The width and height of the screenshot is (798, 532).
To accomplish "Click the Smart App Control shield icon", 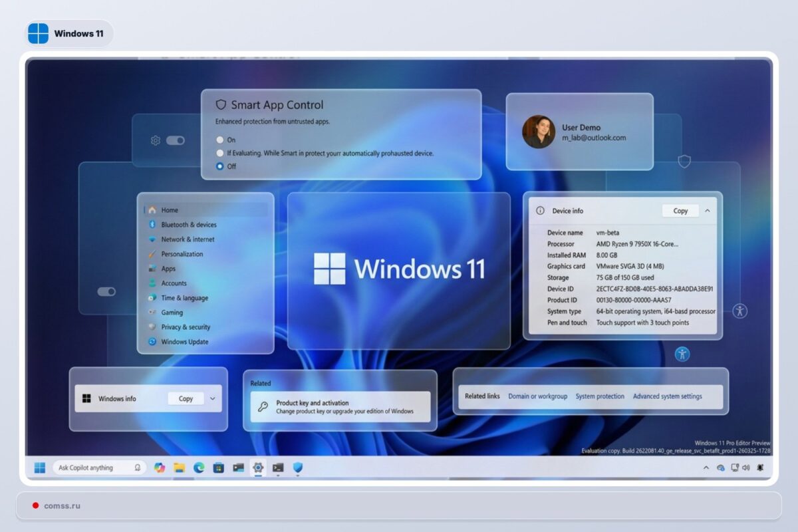I will [220, 104].
